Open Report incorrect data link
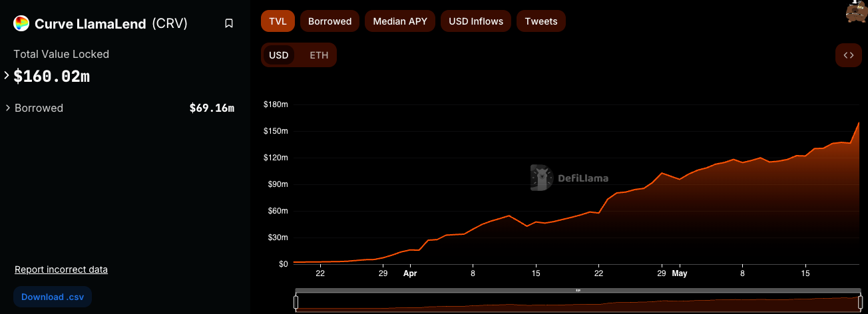868x314 pixels. click(x=61, y=269)
